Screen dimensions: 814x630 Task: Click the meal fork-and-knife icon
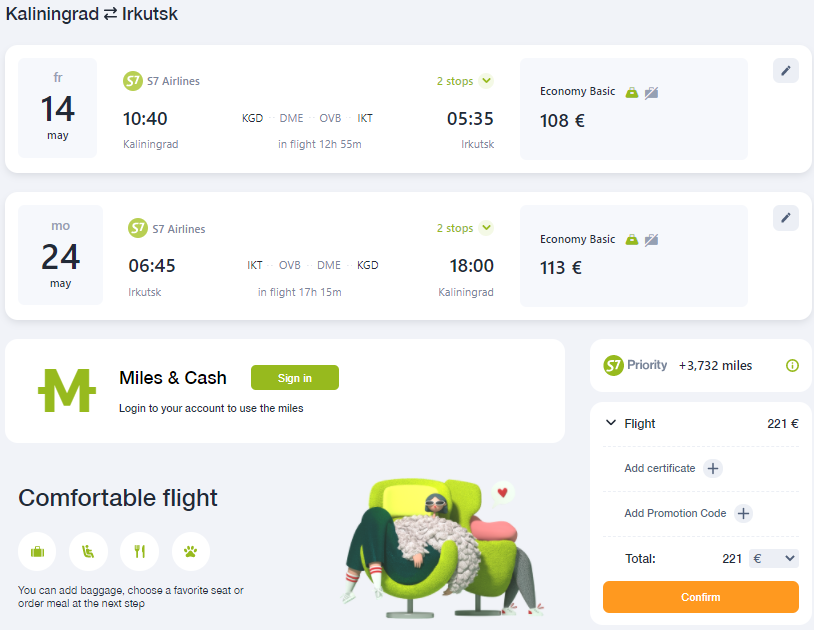[139, 551]
